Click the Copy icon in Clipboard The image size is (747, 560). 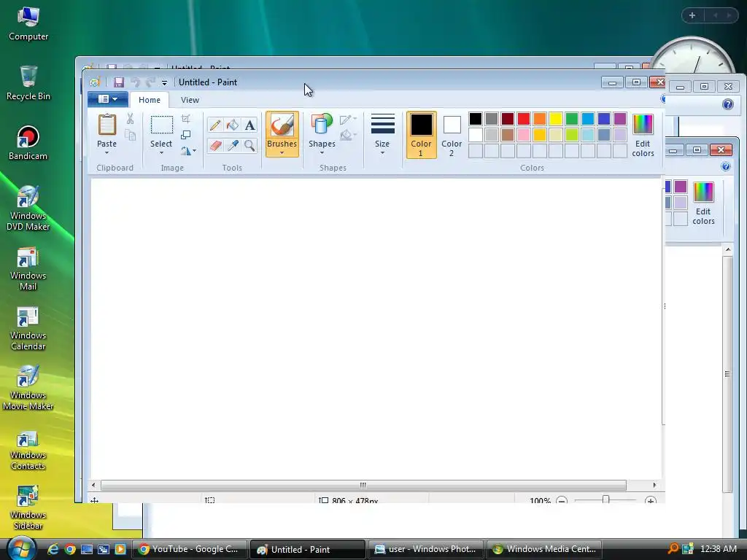coord(130,136)
